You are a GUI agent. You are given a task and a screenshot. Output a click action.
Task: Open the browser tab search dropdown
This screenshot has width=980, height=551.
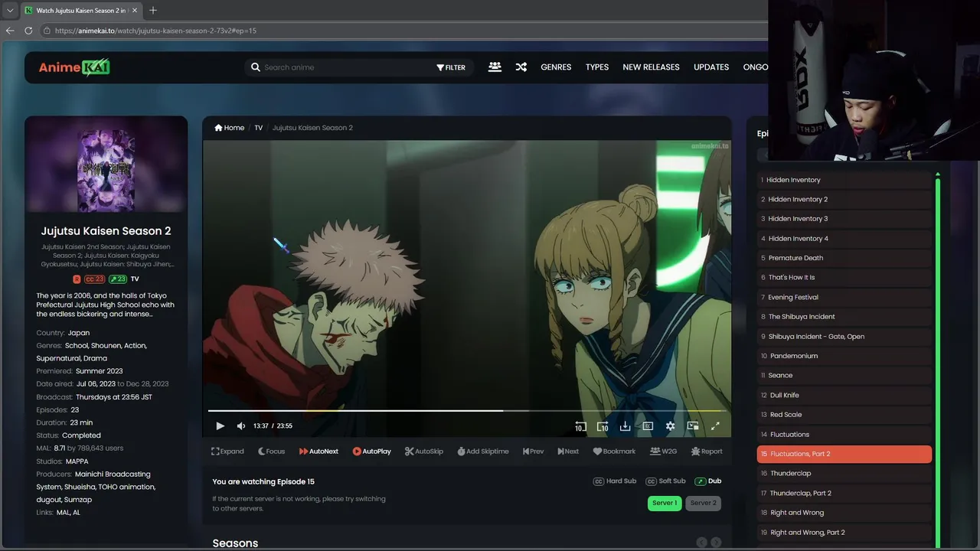coord(9,10)
